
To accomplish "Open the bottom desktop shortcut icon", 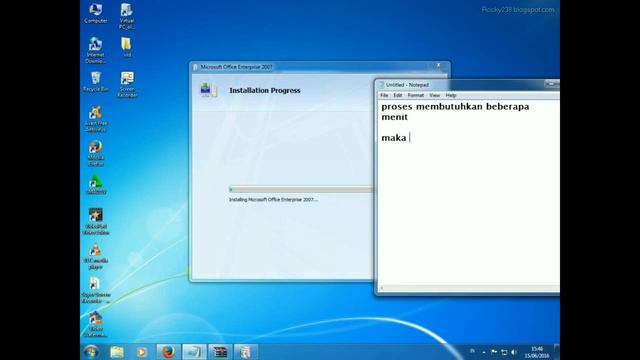I will [x=96, y=324].
